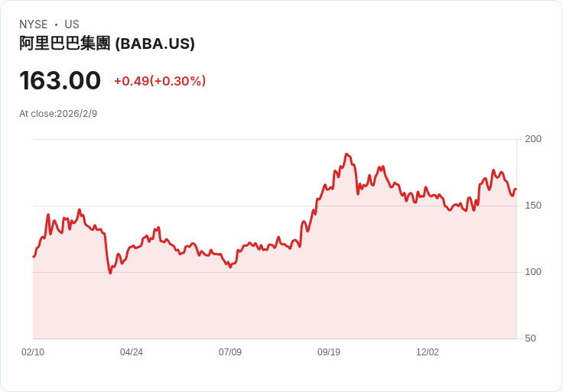Click the 50 y-axis price label
This screenshot has width=563, height=392.
pos(530,339)
